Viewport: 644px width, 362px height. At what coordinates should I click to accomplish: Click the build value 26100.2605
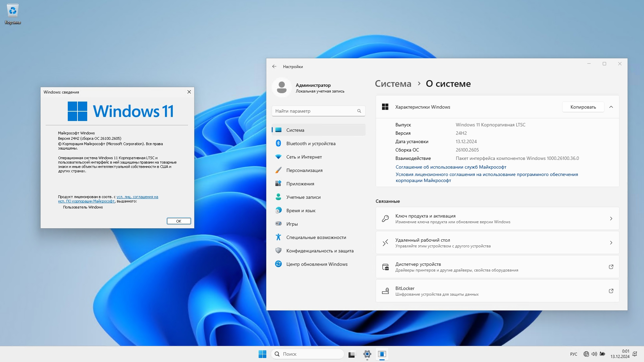(467, 150)
